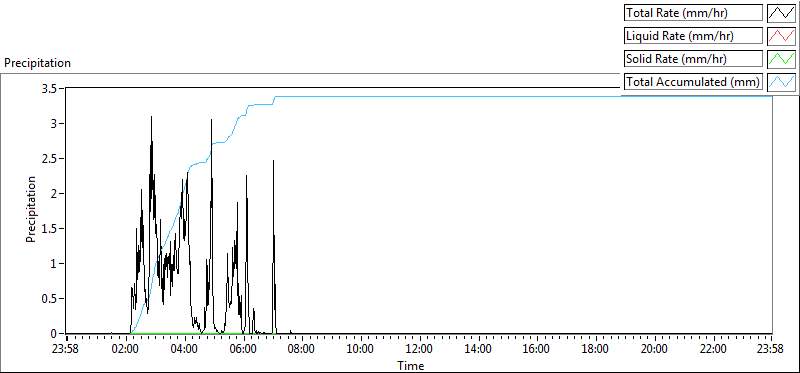Click the tallest black rate peak above 3

point(152,118)
